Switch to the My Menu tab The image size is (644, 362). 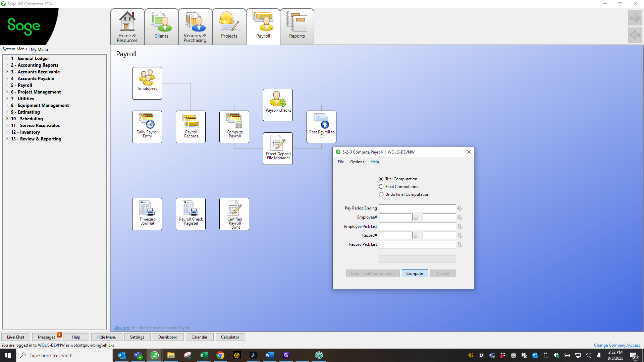[x=39, y=49]
